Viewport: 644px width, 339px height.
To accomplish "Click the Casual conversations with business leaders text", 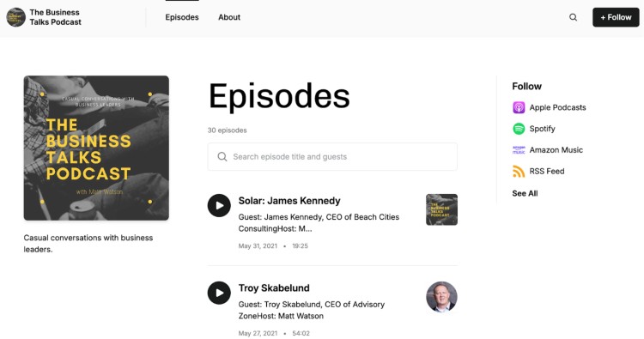I will [x=88, y=244].
